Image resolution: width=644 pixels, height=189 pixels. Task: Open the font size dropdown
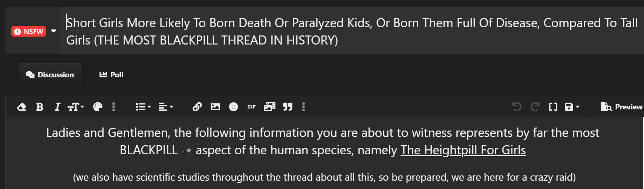(x=76, y=107)
